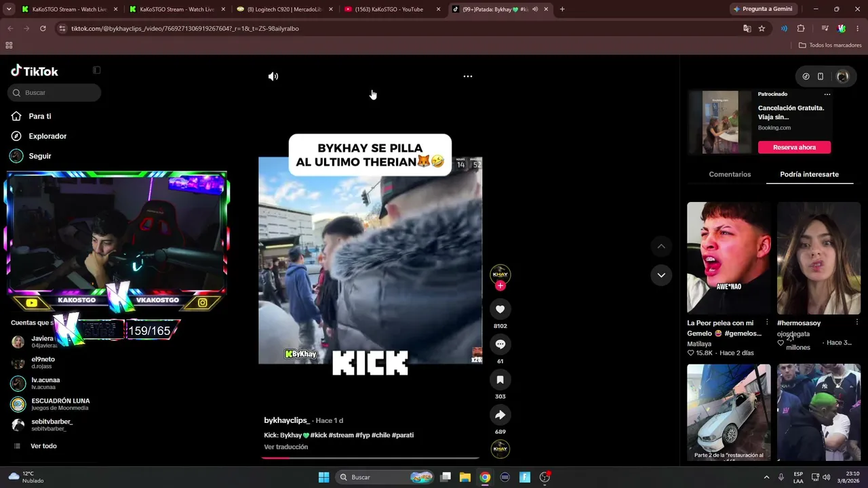Open the Booking.com ad thumbnail
This screenshot has width=868, height=488.
[720, 123]
